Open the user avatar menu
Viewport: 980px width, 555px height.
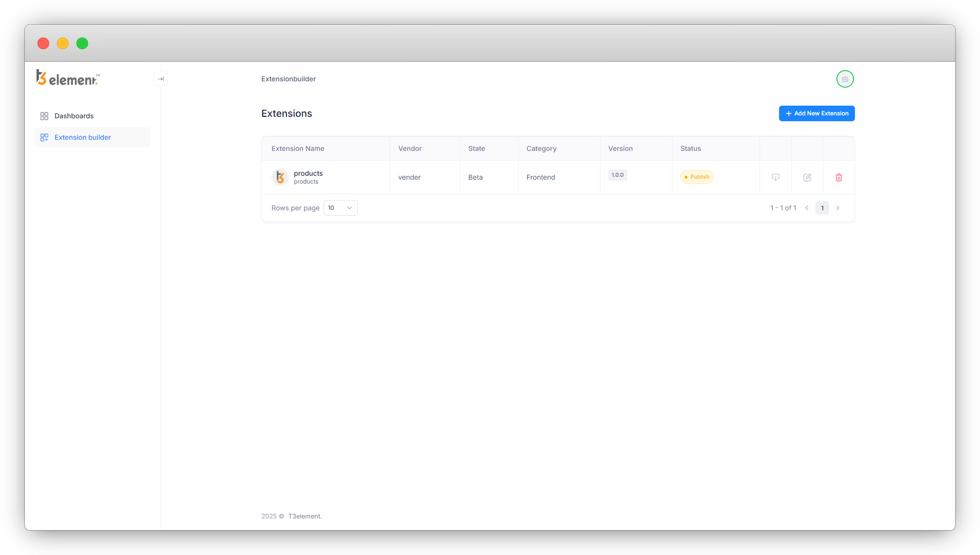(x=845, y=79)
